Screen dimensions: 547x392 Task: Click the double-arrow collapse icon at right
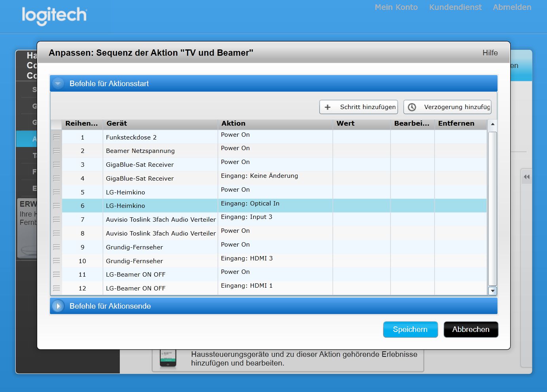coord(526,177)
